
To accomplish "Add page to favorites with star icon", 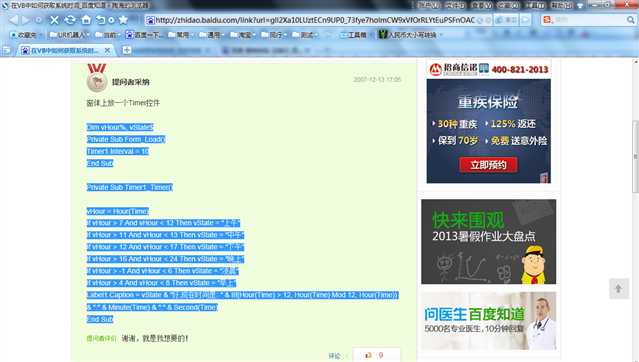I will 123,20.
